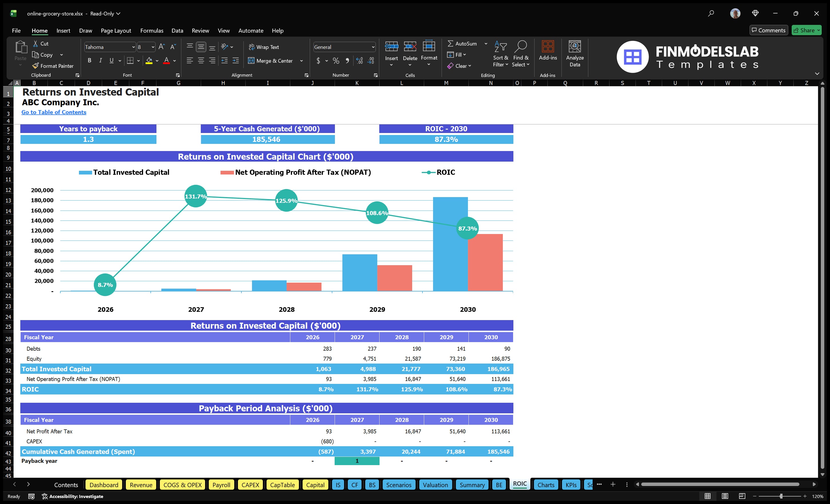Open the number format dropdown

[x=373, y=47]
